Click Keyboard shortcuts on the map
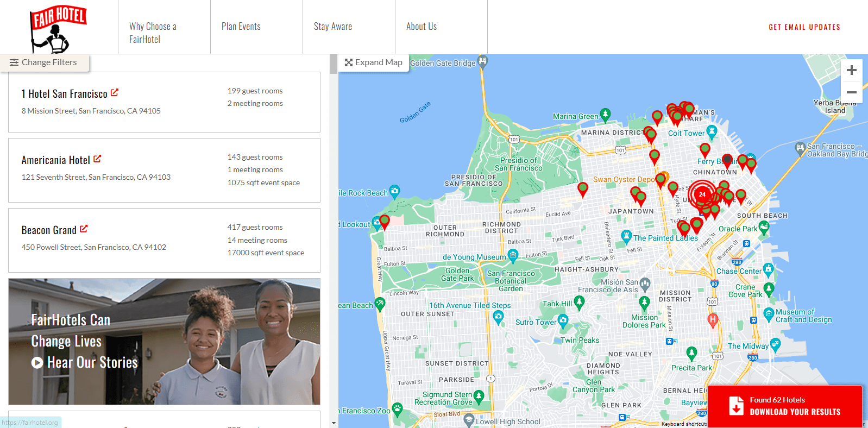This screenshot has height=428, width=868. click(x=684, y=424)
